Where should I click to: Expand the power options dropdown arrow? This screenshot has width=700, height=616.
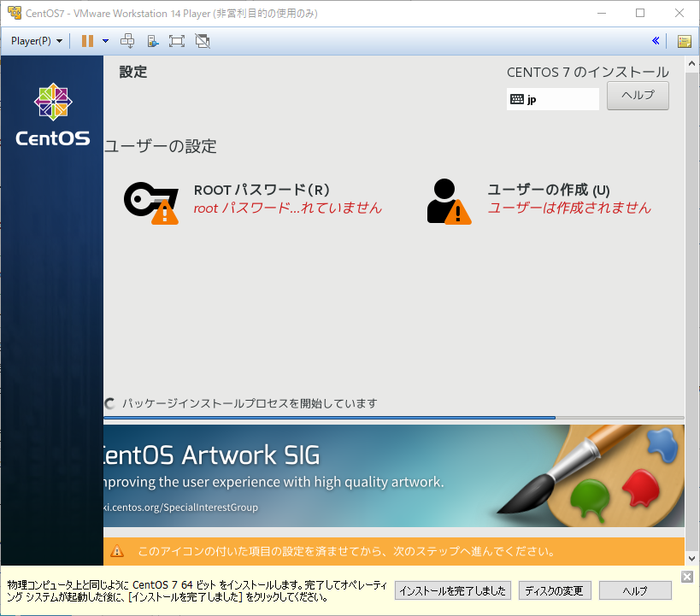coord(105,41)
